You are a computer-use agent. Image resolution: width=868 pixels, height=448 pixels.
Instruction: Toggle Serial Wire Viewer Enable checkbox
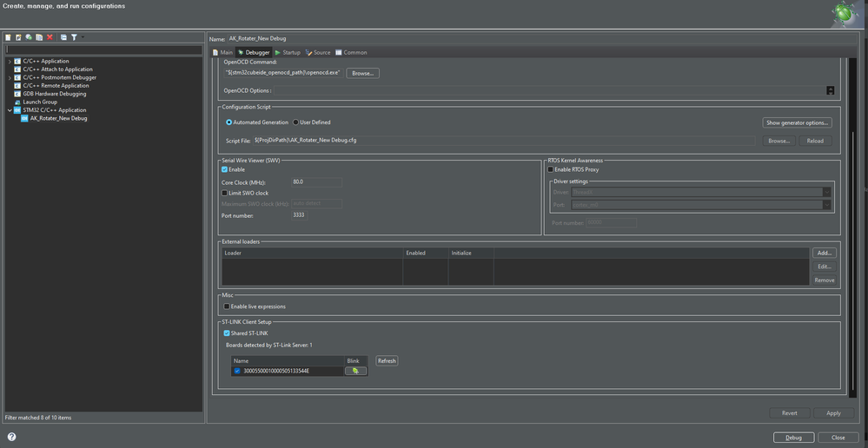coord(225,170)
